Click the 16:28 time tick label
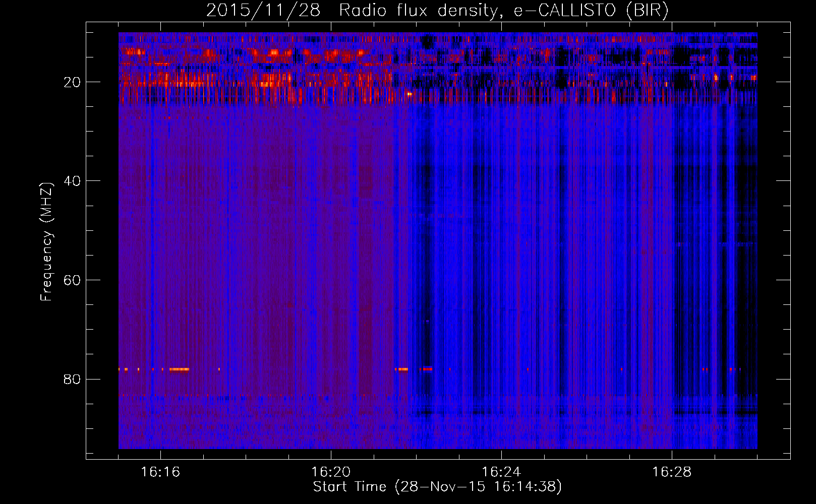Screen dimensions: 816x504 (x=672, y=472)
